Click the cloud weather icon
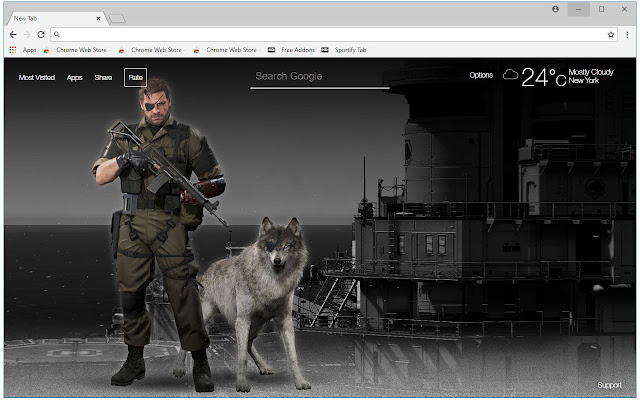This screenshot has width=640, height=400. (510, 75)
